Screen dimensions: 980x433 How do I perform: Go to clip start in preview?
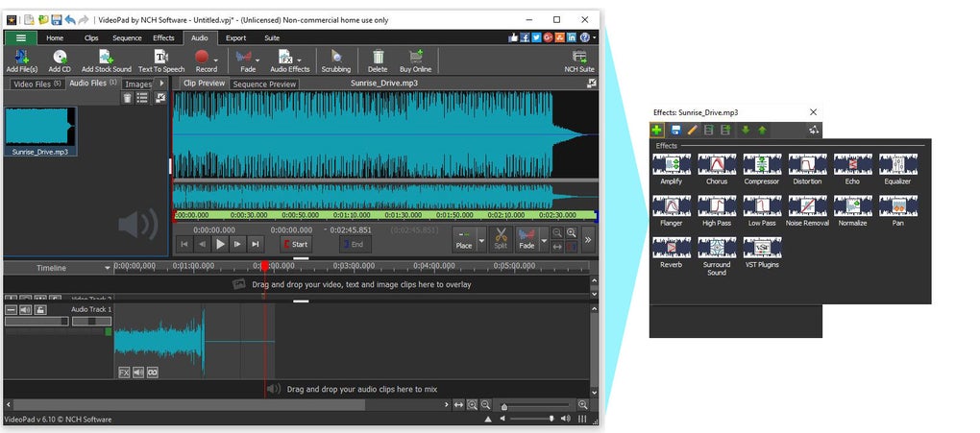184,244
